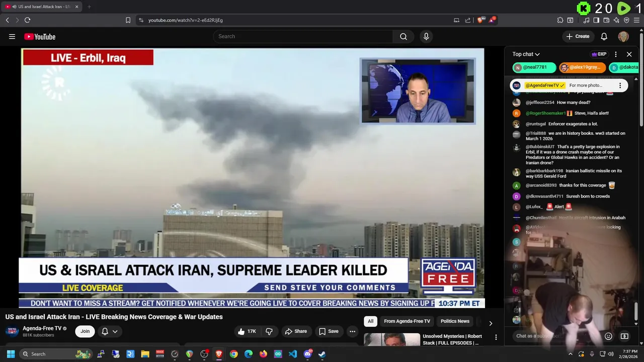Expand the Top chat dropdown
644x362 pixels.
pyautogui.click(x=526, y=54)
